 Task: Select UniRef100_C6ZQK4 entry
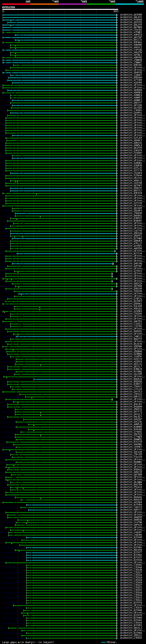point(131,173)
